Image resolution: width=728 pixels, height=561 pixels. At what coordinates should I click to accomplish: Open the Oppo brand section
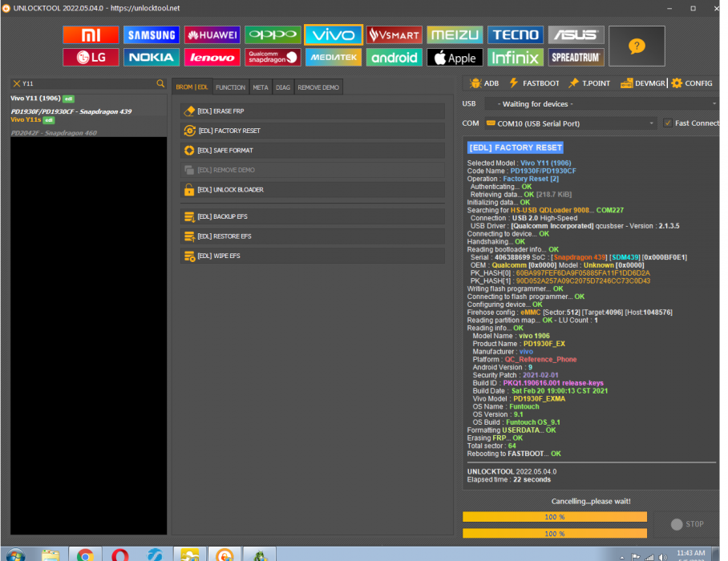(273, 34)
